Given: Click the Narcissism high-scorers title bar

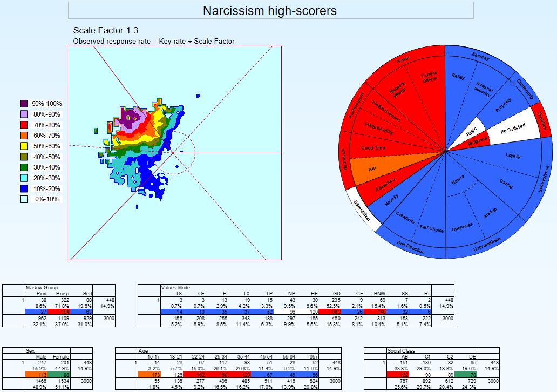Looking at the screenshot, I should tap(270, 10).
